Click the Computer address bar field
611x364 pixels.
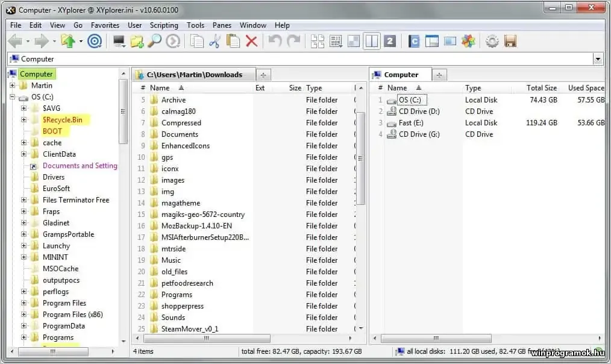tap(300, 59)
